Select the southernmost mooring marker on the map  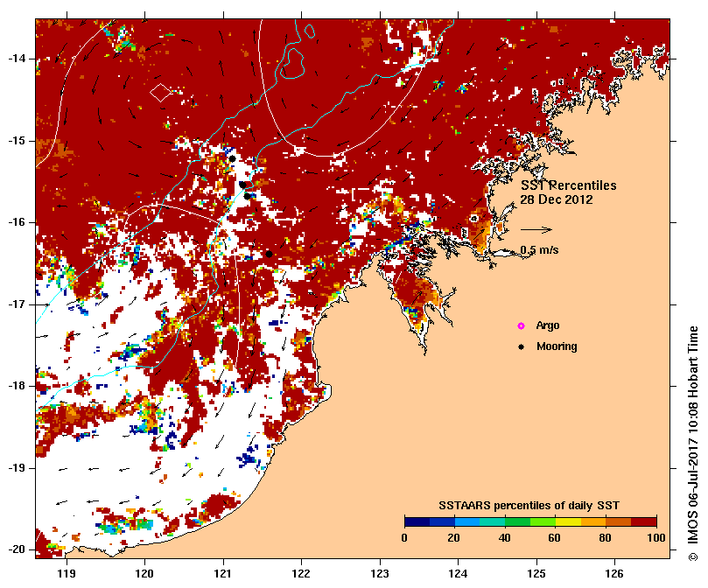coord(269,255)
